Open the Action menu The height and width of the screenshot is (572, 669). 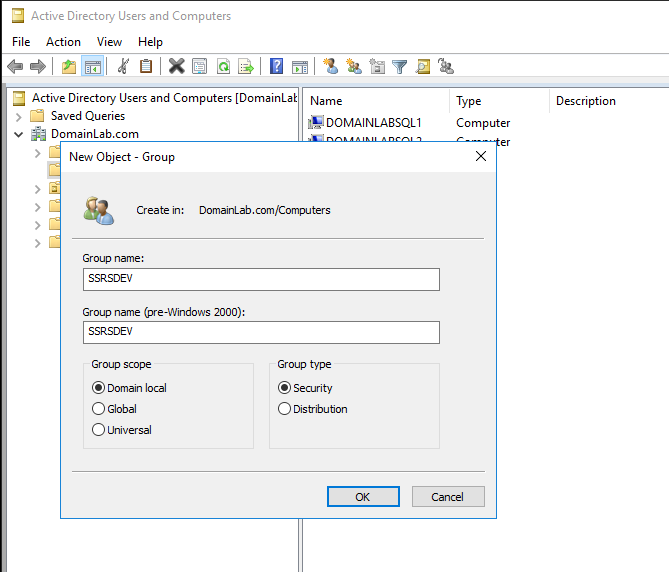pos(63,42)
